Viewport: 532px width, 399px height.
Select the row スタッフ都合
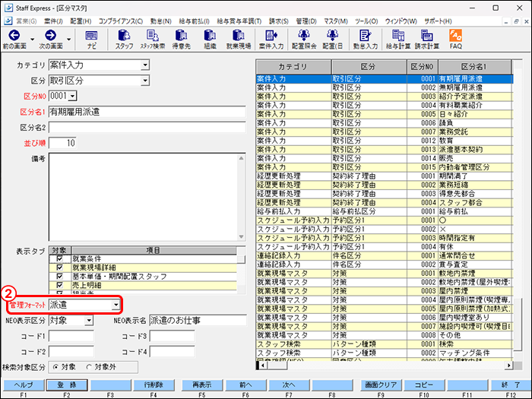click(x=385, y=203)
